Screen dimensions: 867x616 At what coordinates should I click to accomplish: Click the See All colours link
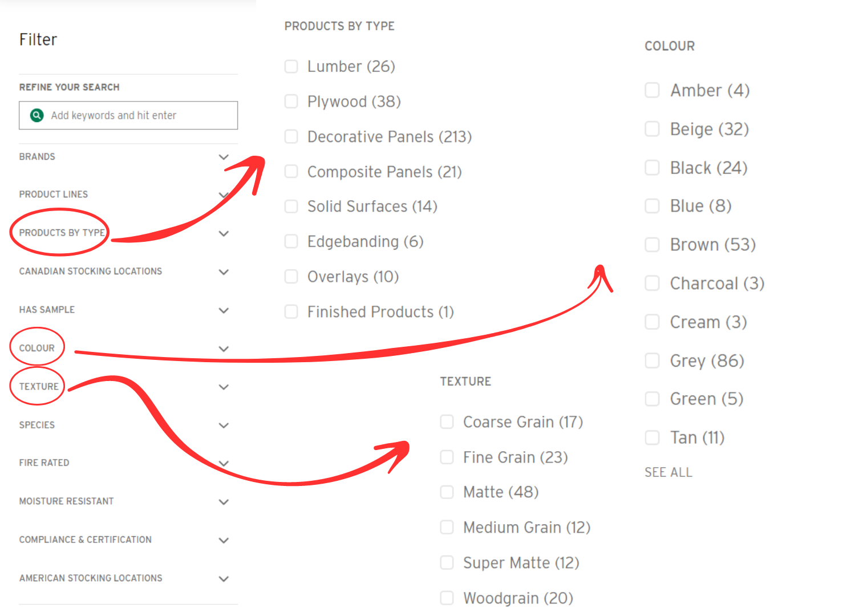point(668,472)
